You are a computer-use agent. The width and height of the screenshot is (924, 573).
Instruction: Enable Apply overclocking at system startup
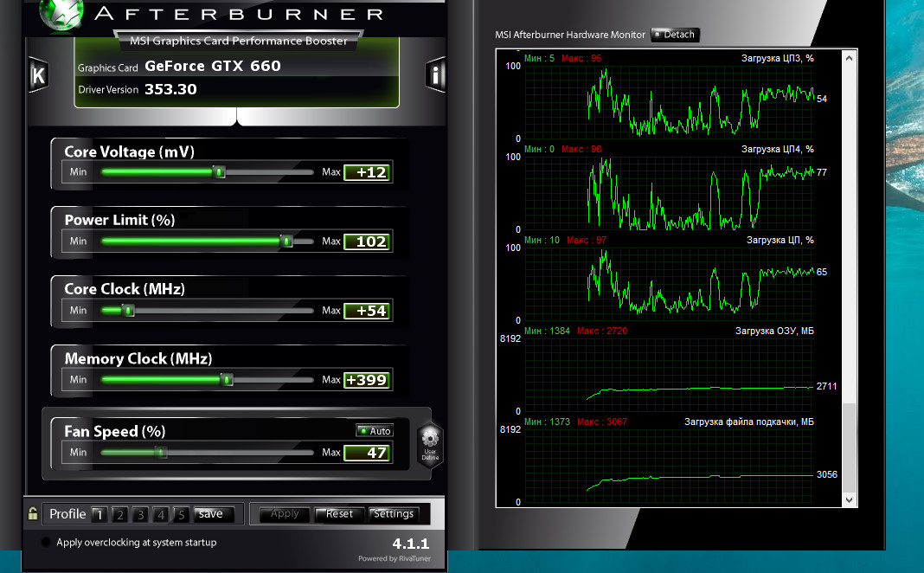click(46, 543)
